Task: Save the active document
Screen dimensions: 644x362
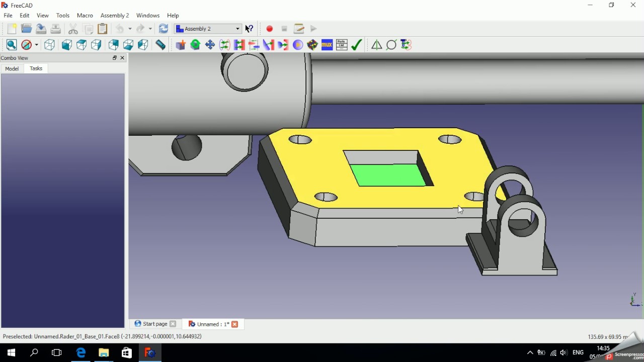Action: tap(41, 29)
